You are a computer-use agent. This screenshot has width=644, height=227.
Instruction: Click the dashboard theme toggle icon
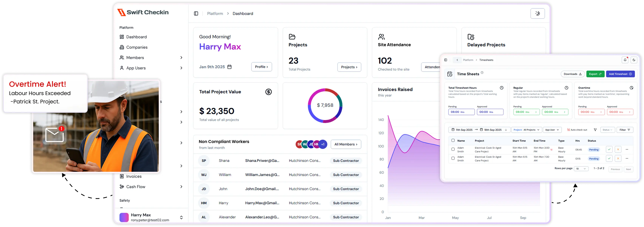point(537,13)
